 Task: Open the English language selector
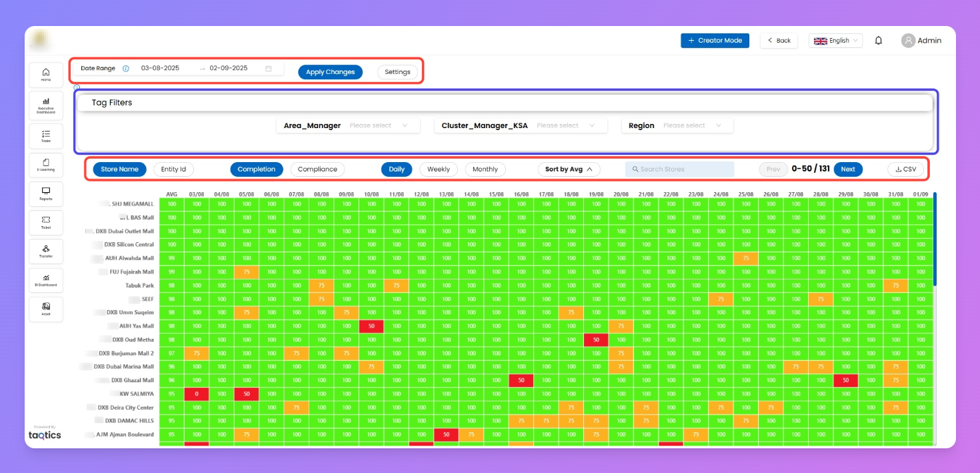tap(835, 41)
